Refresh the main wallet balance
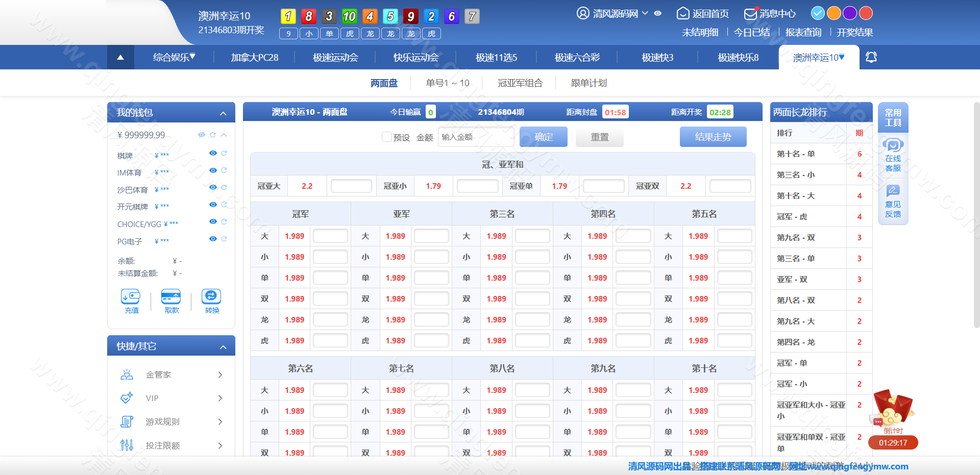 click(213, 135)
